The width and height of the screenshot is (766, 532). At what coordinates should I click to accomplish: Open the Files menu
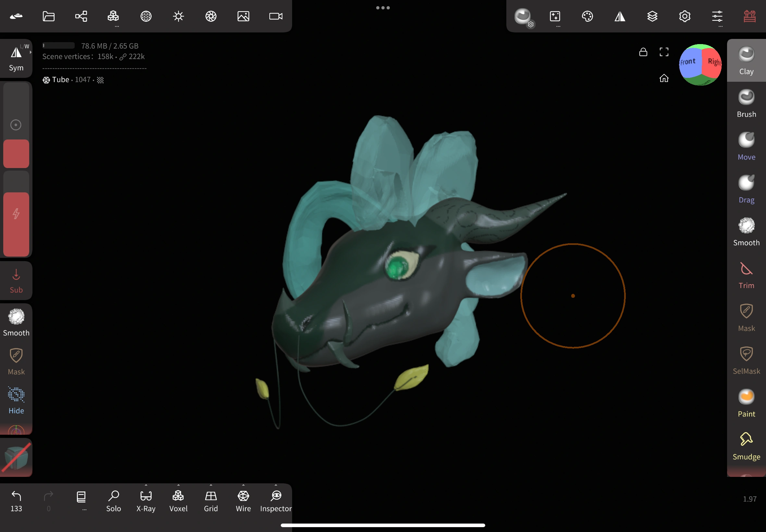[x=48, y=16]
